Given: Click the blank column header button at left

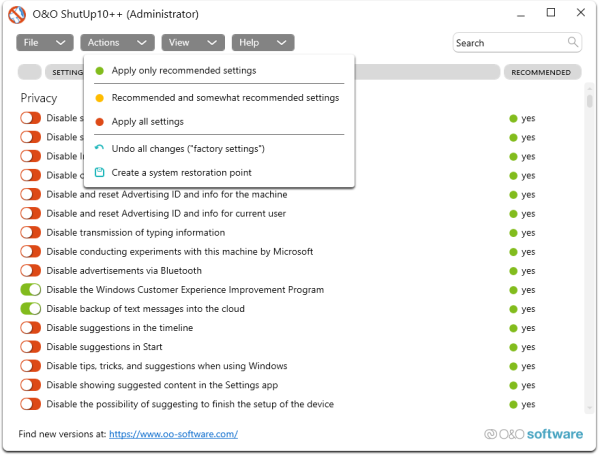Looking at the screenshot, I should pyautogui.click(x=29, y=72).
